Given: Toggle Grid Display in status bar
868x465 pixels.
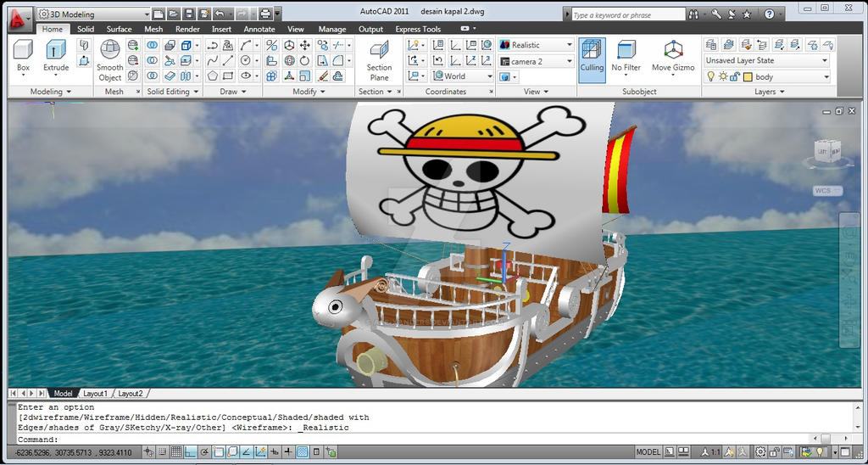Looking at the screenshot, I should (176, 452).
